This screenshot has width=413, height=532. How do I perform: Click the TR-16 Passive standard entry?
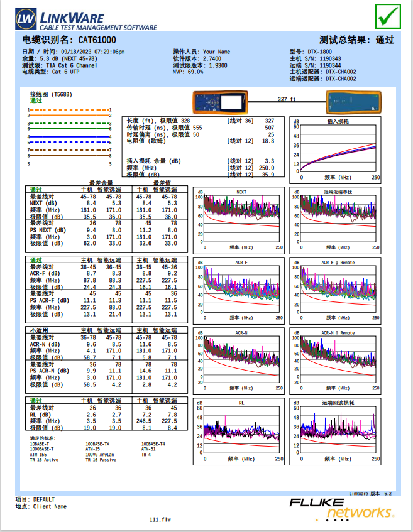(x=101, y=460)
